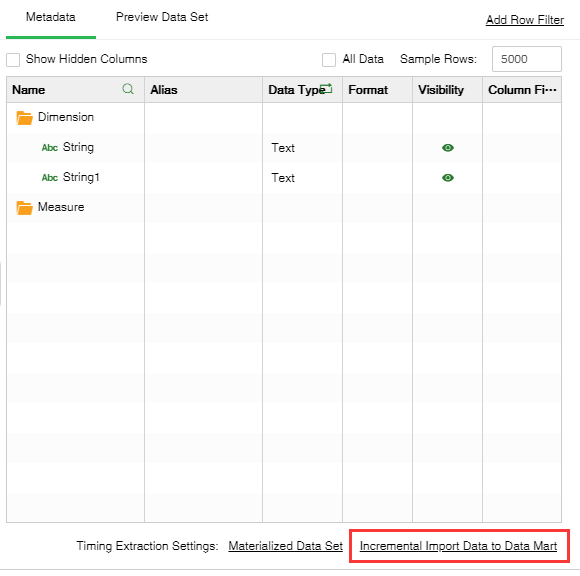Click the Abc icon next to String
Image resolution: width=580 pixels, height=576 pixels.
coord(50,148)
